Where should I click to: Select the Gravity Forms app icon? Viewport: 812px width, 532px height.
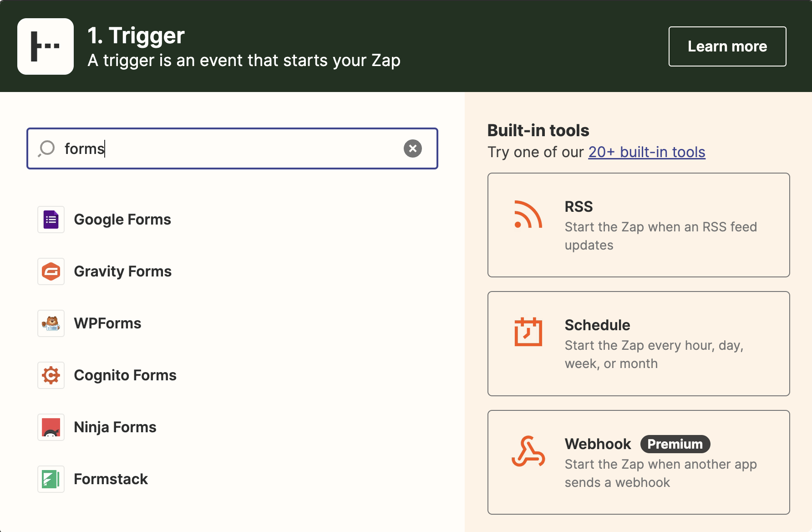click(x=51, y=271)
